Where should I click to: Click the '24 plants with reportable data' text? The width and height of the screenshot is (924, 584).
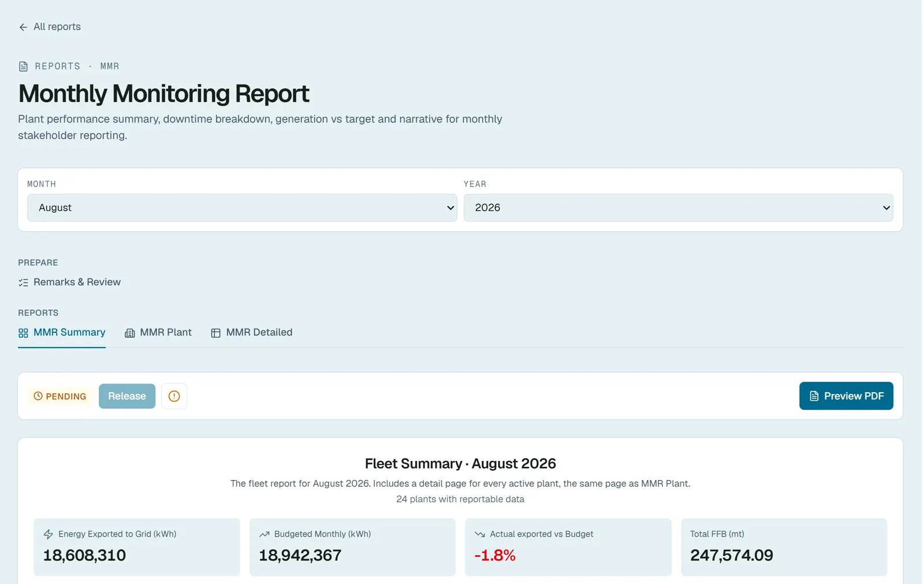coord(460,499)
